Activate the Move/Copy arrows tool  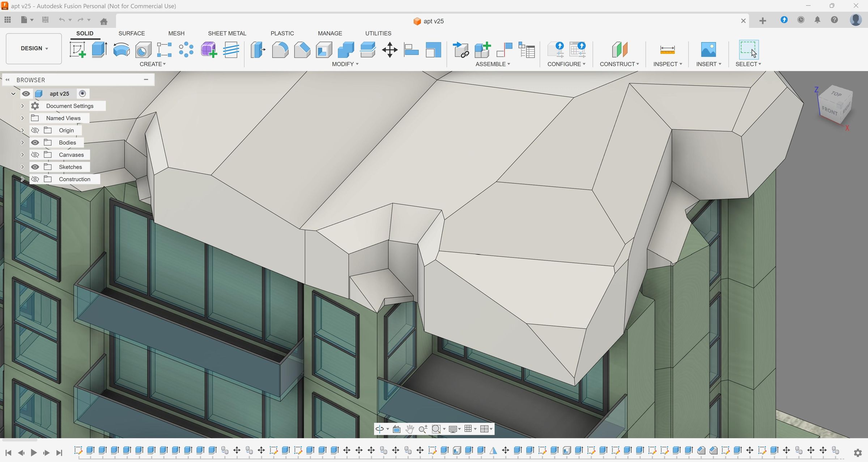click(390, 50)
